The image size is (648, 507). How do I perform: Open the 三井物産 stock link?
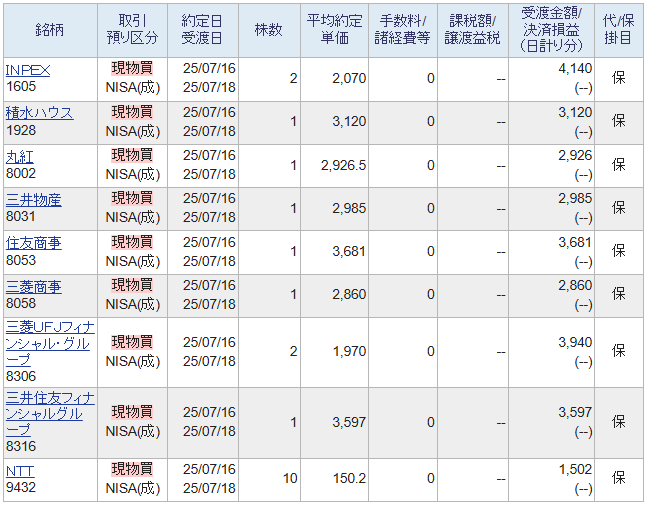33,200
